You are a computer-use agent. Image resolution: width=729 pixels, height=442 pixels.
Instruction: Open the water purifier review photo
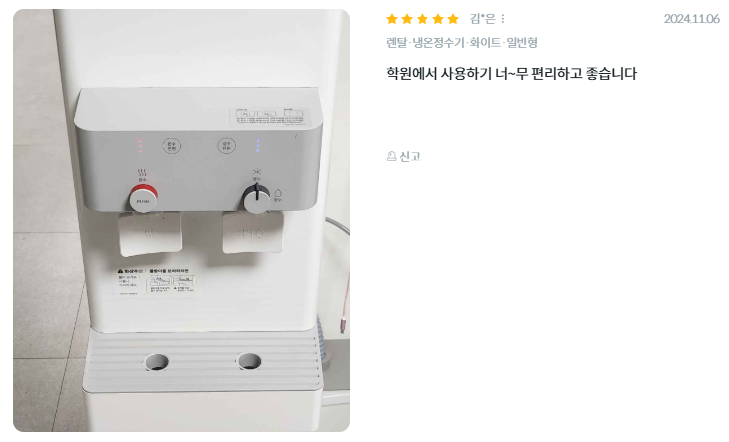[x=181, y=220]
